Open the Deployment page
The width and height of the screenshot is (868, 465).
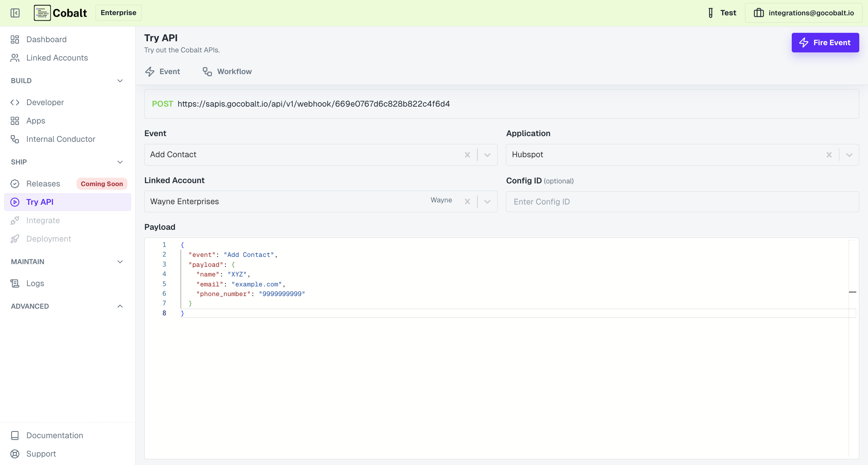click(49, 239)
